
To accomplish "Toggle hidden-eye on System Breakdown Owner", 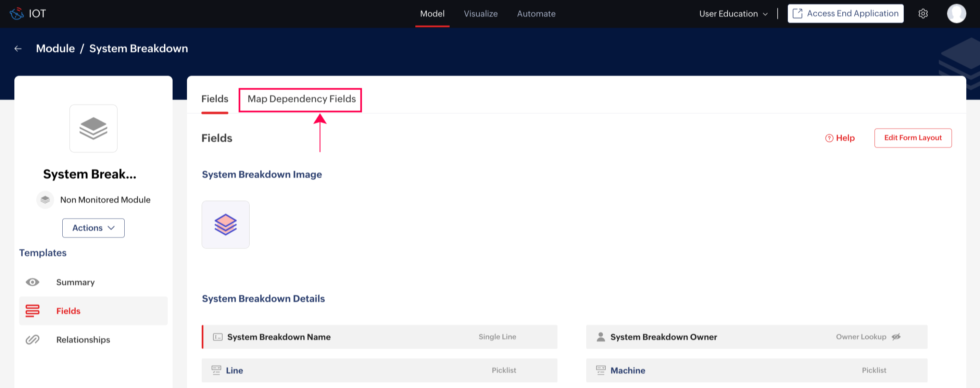I will coord(896,337).
